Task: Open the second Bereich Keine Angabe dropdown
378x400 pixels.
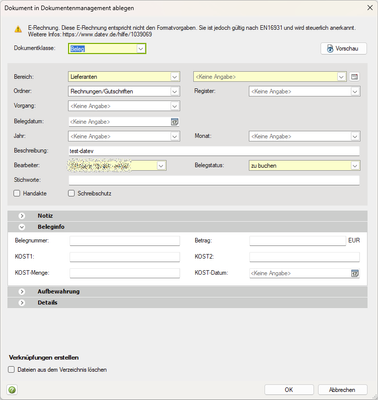Action: [341, 77]
